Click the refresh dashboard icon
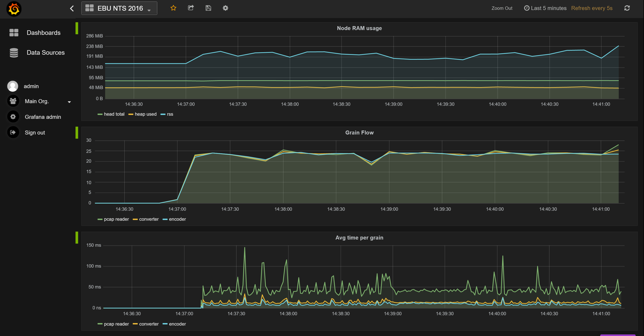This screenshot has width=644, height=336. click(x=627, y=8)
